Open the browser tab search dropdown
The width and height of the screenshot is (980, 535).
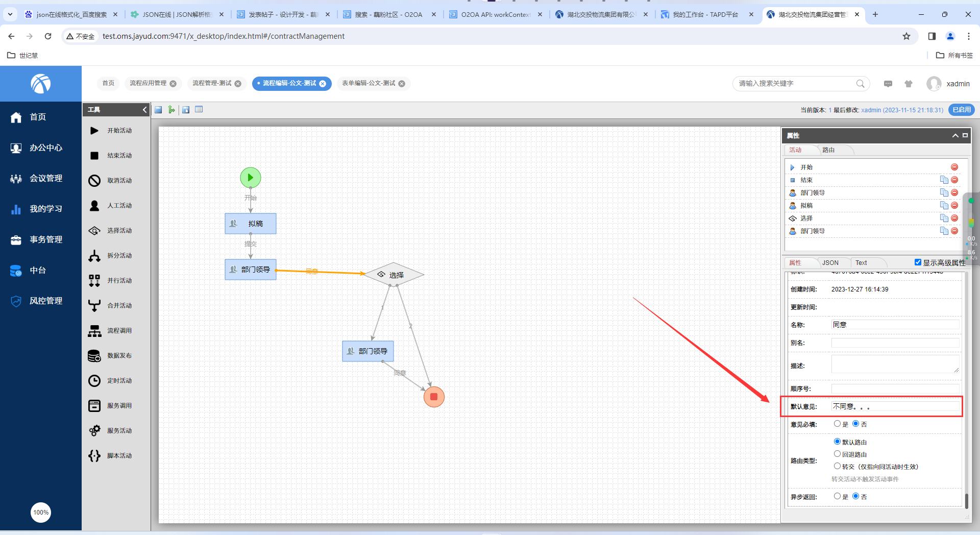[x=10, y=14]
